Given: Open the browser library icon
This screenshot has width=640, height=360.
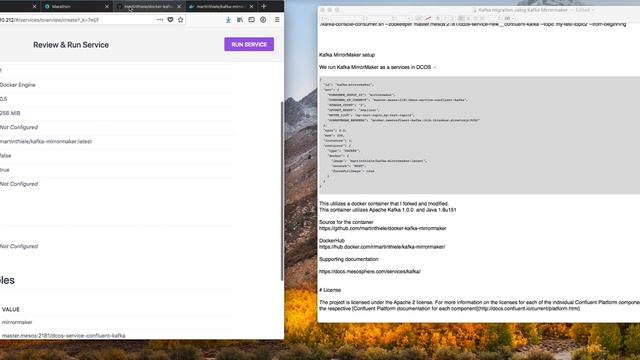Looking at the screenshot, I should (x=240, y=20).
